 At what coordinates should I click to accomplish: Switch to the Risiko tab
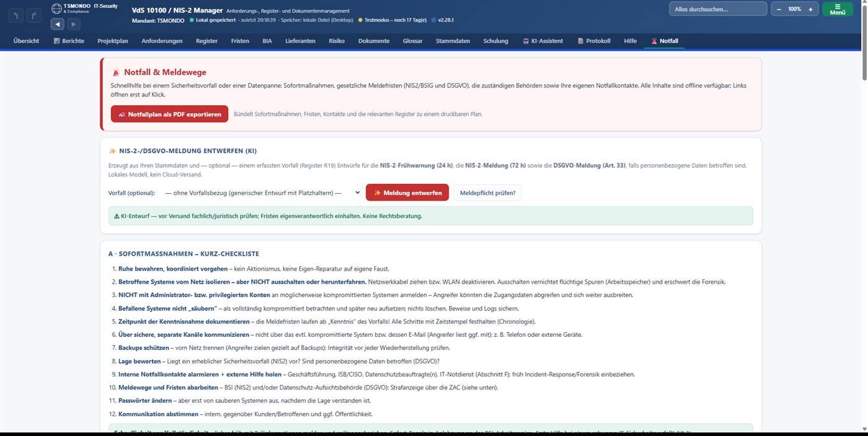337,41
